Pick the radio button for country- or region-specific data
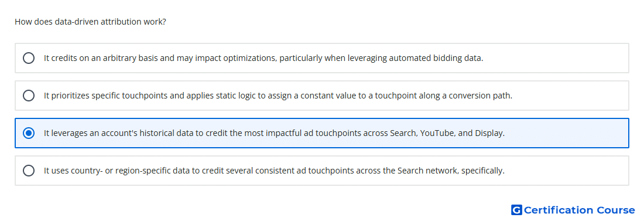Image resolution: width=644 pixels, height=221 pixels. tap(29, 171)
